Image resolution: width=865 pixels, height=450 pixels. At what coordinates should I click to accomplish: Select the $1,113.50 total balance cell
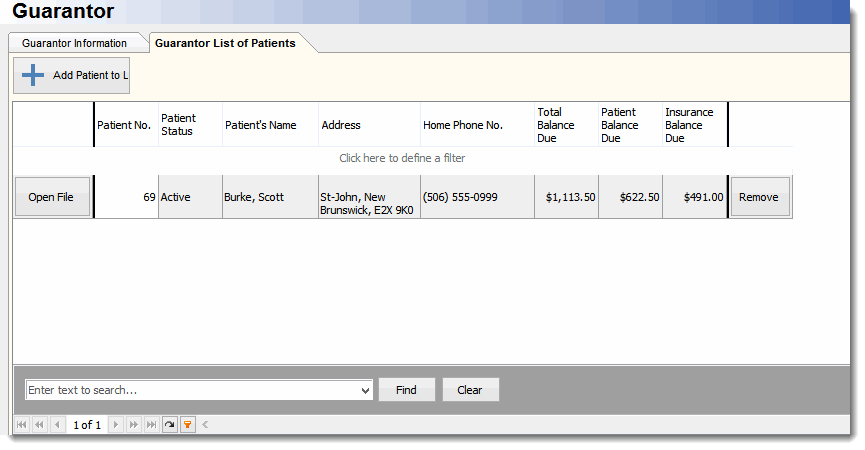(567, 197)
